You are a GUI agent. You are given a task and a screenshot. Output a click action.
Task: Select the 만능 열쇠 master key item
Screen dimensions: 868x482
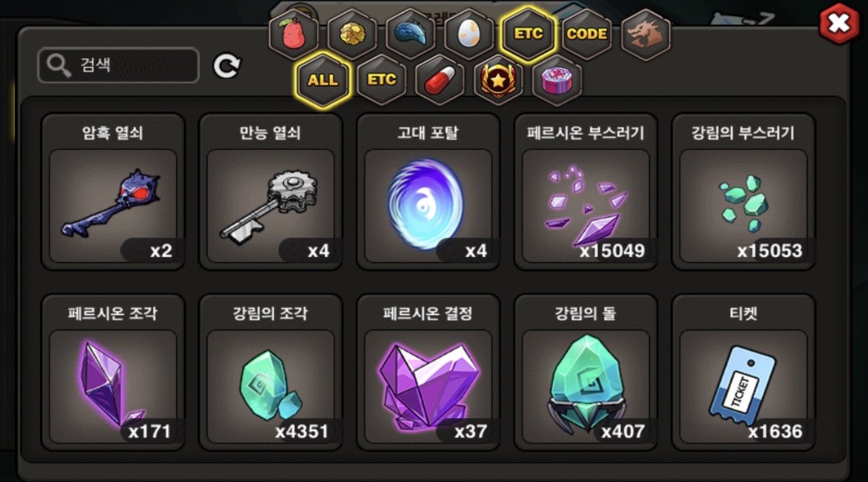pyautogui.click(x=271, y=192)
